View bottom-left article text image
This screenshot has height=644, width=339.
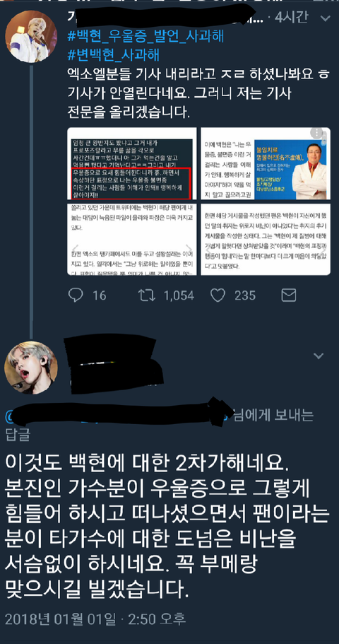click(x=133, y=239)
